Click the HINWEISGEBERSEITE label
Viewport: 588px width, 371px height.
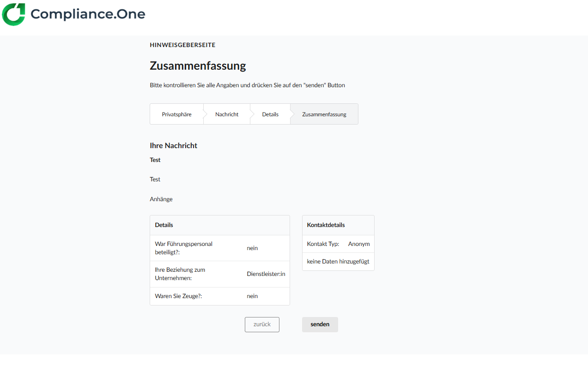(182, 45)
